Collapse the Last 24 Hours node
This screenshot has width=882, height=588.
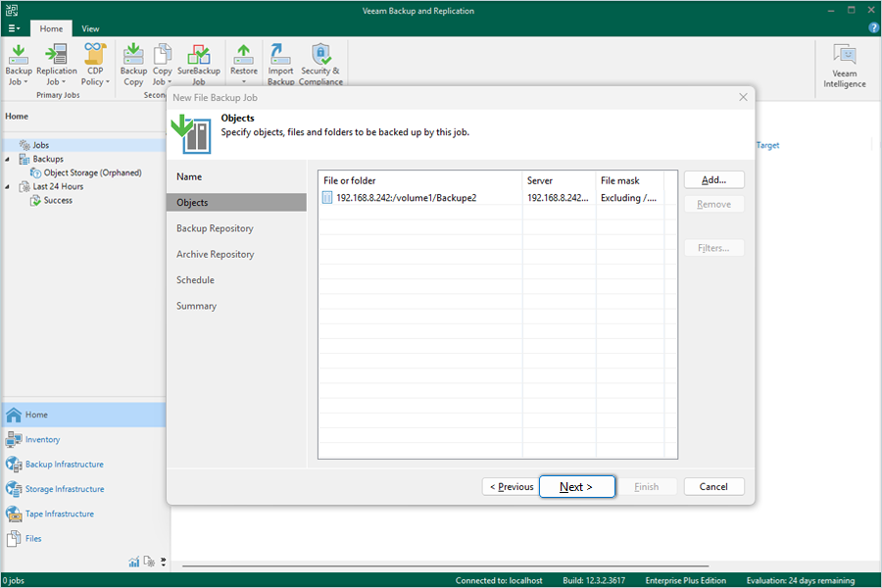click(7, 186)
